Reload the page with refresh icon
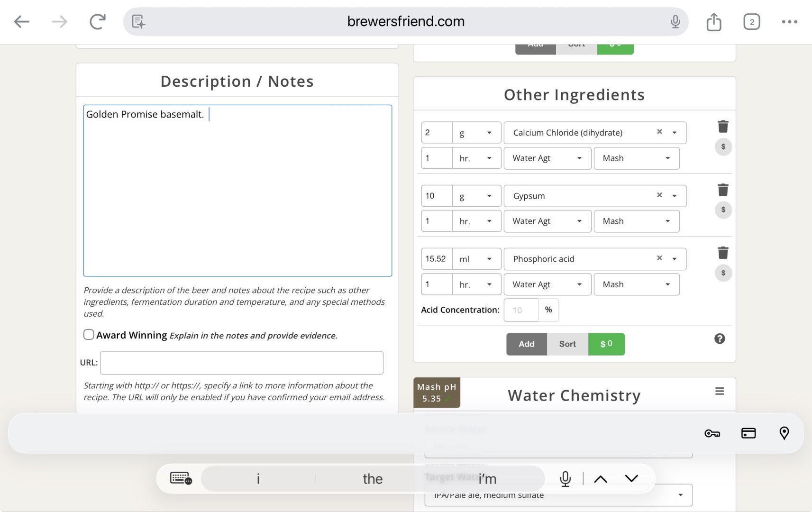This screenshot has width=812, height=512. tap(97, 21)
